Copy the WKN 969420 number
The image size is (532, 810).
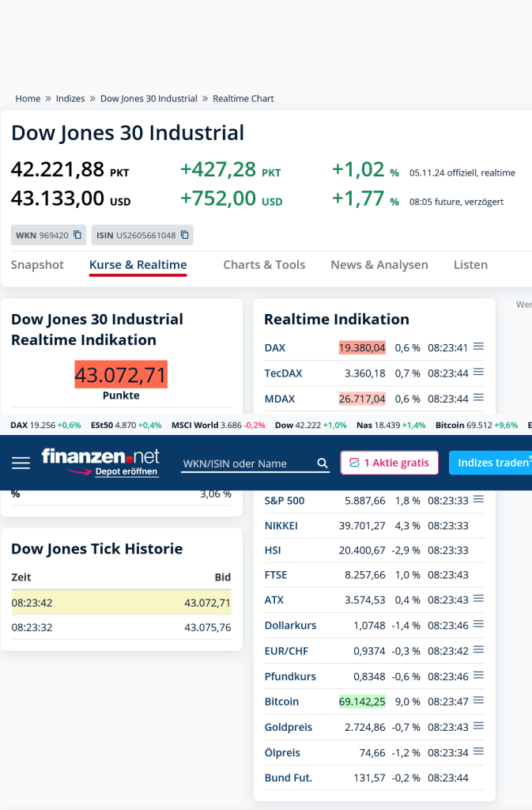click(x=77, y=235)
